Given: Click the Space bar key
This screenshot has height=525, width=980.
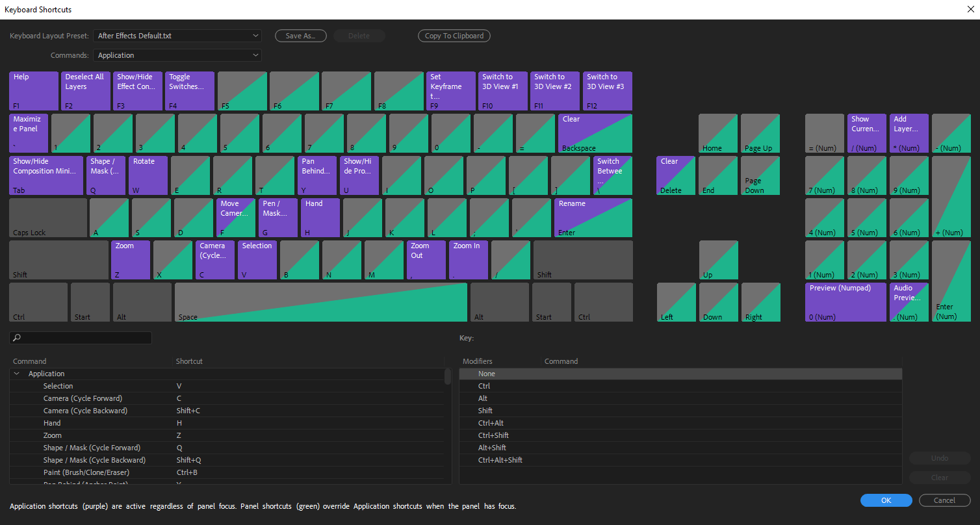Looking at the screenshot, I should click(x=321, y=301).
